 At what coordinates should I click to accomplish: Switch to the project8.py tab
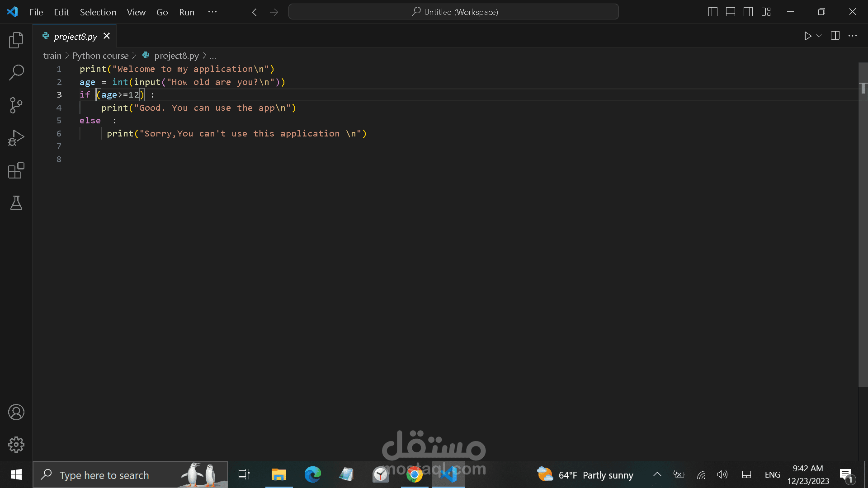click(75, 36)
